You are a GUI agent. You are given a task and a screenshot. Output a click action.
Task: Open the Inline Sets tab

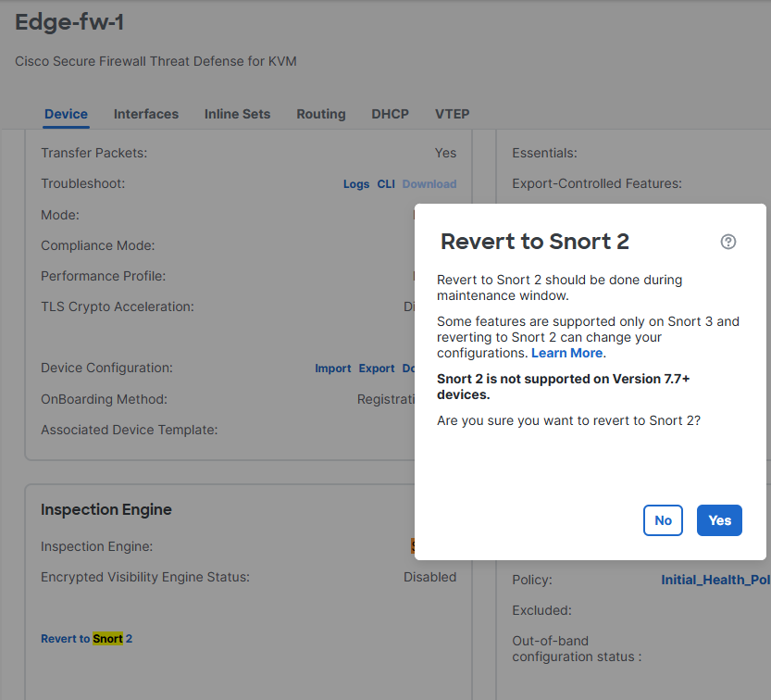[x=238, y=114]
